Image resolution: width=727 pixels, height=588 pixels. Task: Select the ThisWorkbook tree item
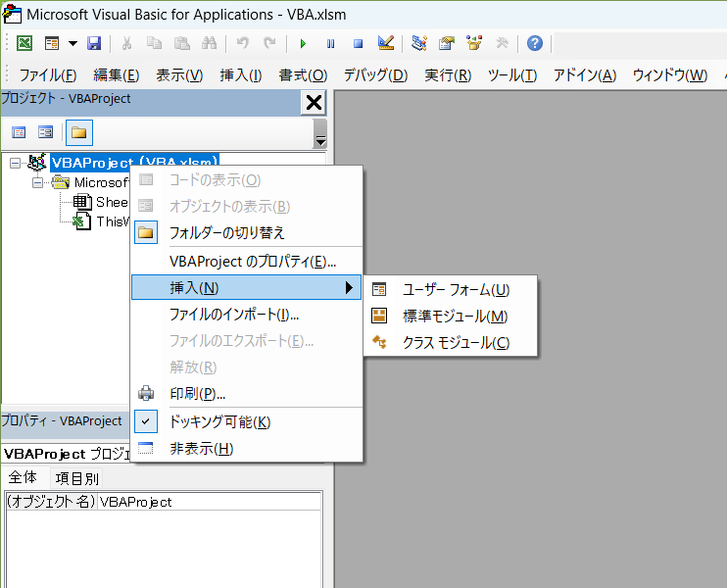click(x=113, y=221)
